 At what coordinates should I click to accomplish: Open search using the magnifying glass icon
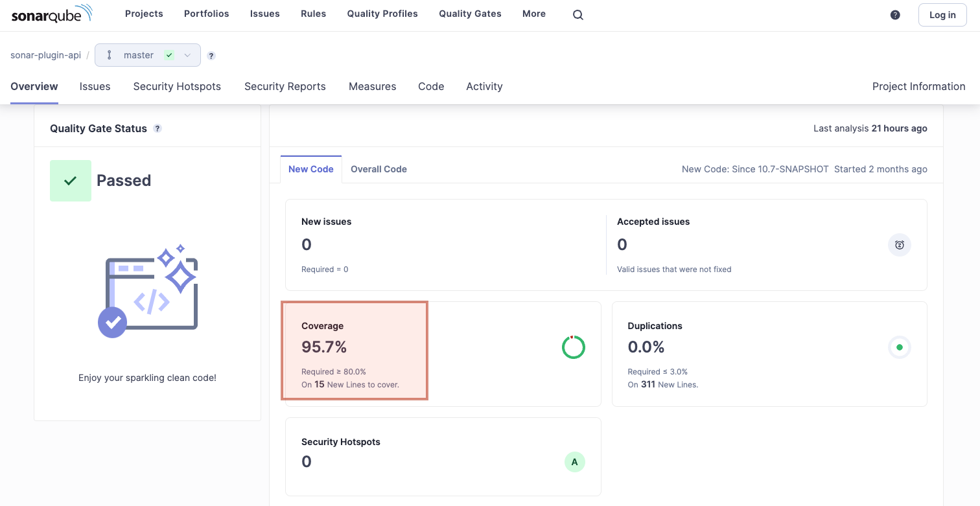pos(577,14)
